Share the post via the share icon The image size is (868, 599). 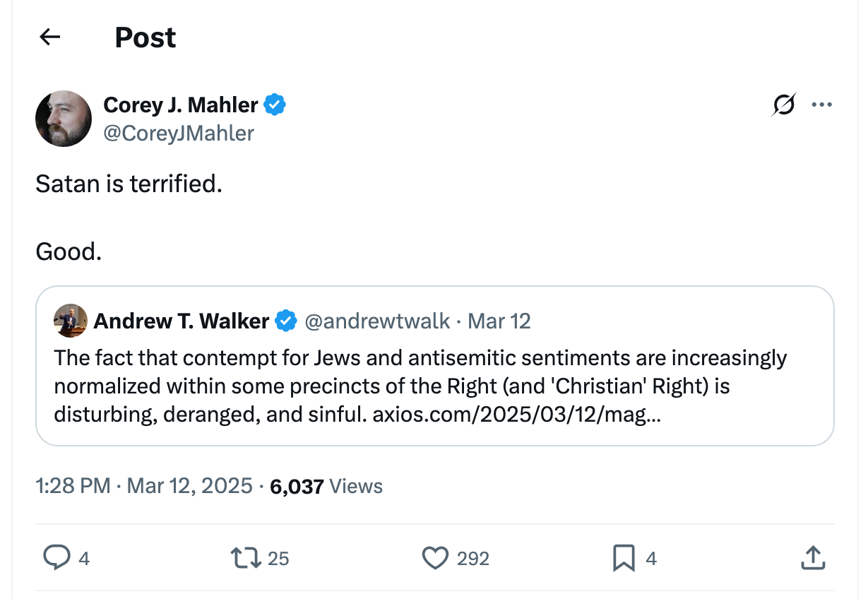(x=813, y=558)
